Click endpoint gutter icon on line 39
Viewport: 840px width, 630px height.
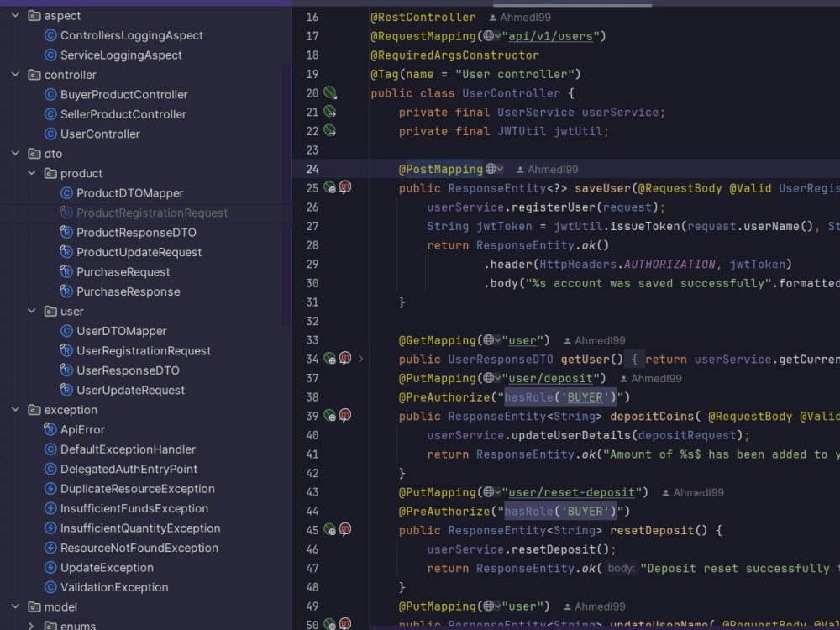tap(330, 416)
